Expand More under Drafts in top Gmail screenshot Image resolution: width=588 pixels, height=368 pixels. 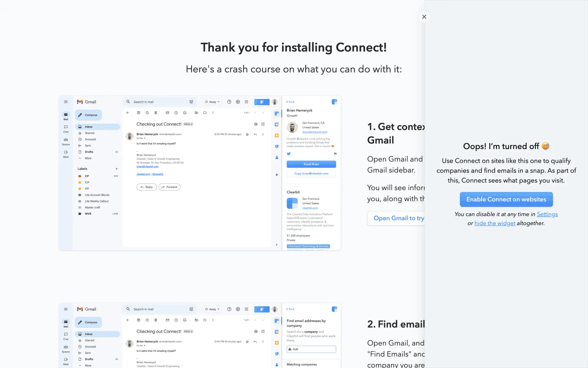point(88,158)
